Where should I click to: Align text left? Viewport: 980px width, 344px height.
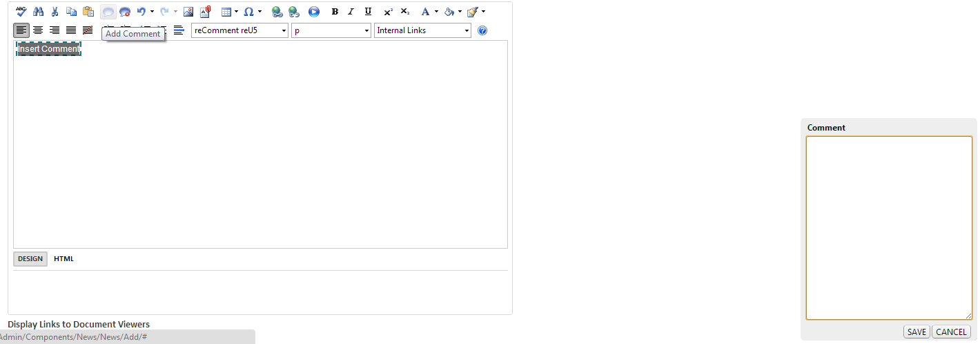21,30
